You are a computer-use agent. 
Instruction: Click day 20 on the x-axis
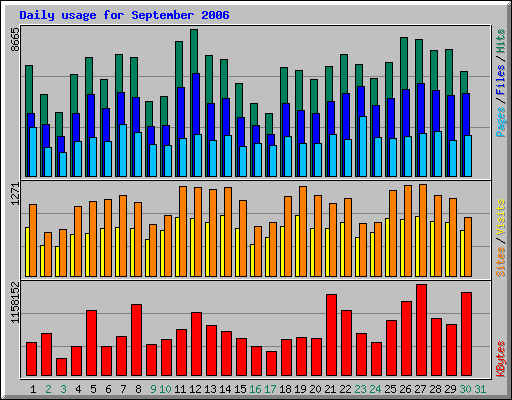[x=315, y=389]
